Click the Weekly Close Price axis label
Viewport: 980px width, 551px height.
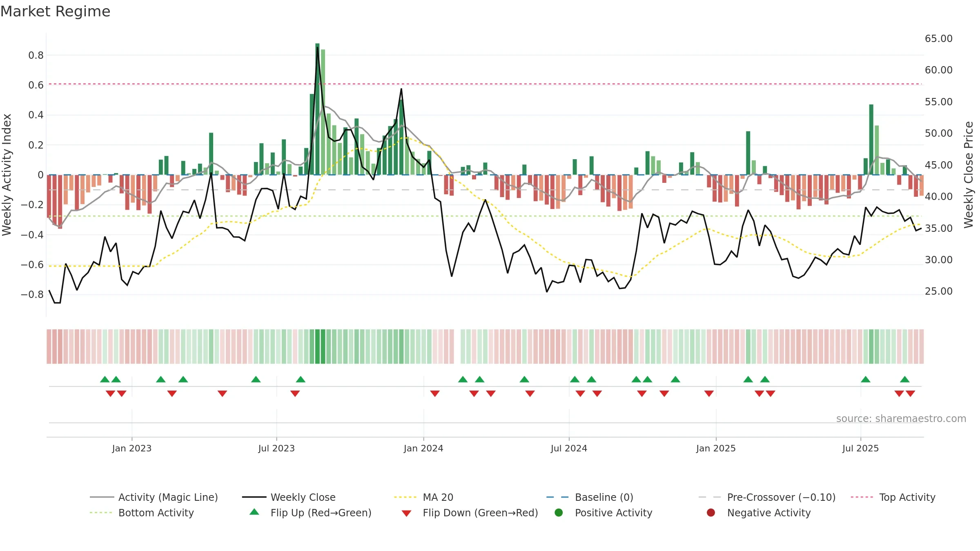(x=969, y=175)
